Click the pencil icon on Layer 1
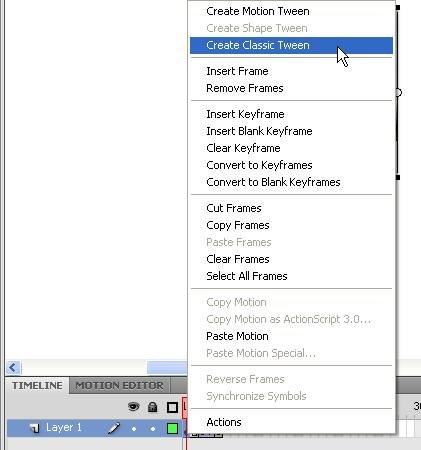 pyautogui.click(x=114, y=428)
